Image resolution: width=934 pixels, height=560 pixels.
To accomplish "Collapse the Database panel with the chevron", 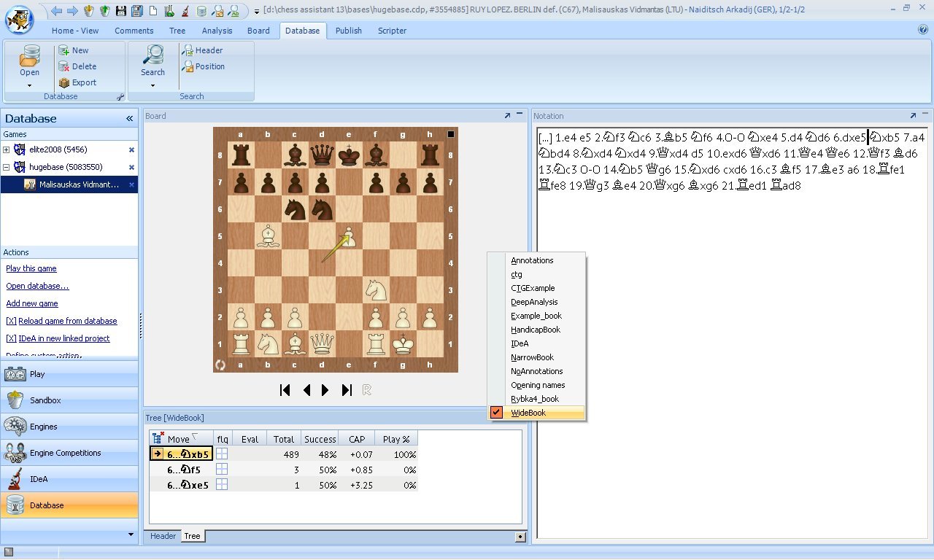I will 129,118.
